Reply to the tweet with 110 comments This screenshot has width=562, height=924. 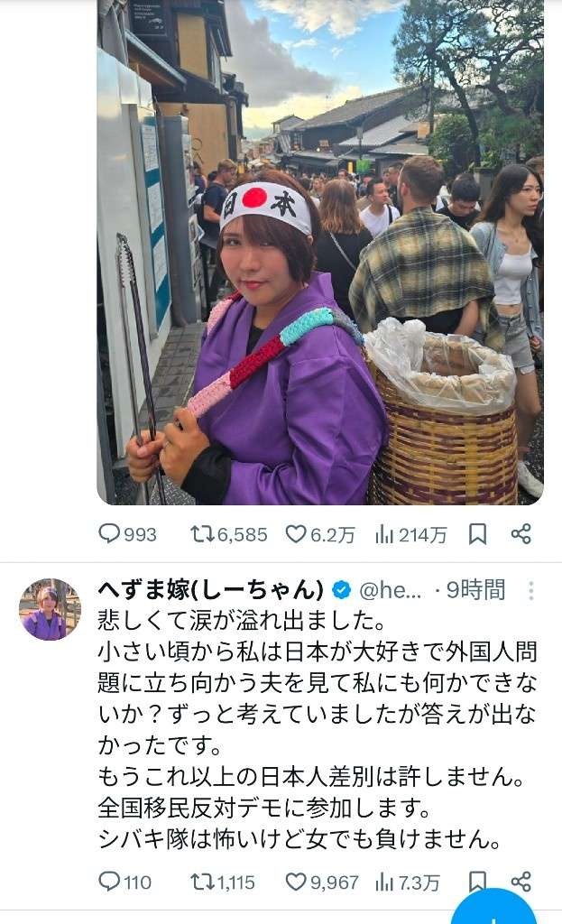pyautogui.click(x=124, y=882)
